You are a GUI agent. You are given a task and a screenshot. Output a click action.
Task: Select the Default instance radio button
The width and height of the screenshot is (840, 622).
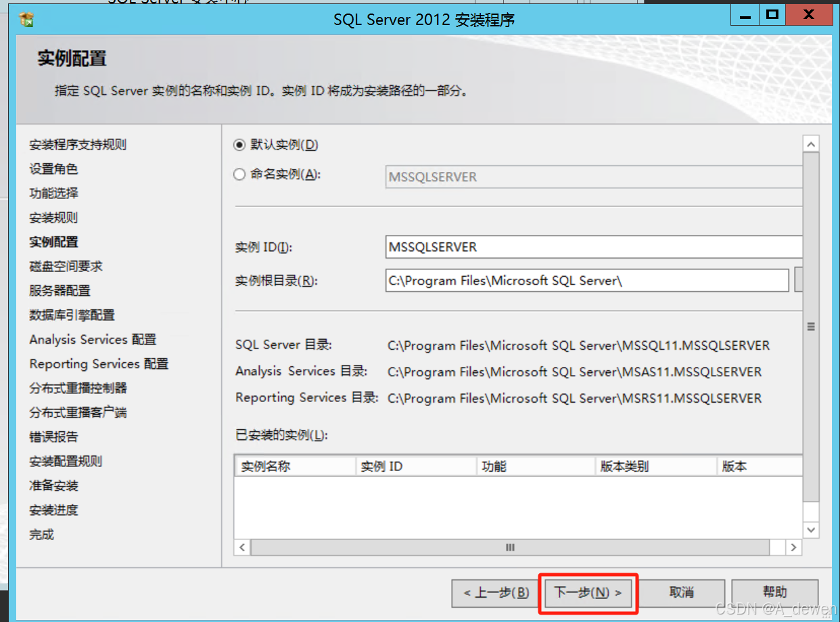pyautogui.click(x=239, y=145)
